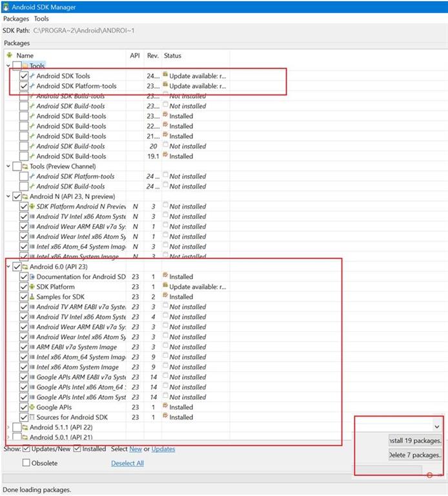Enable the Obsolete filter checkbox

click(26, 463)
